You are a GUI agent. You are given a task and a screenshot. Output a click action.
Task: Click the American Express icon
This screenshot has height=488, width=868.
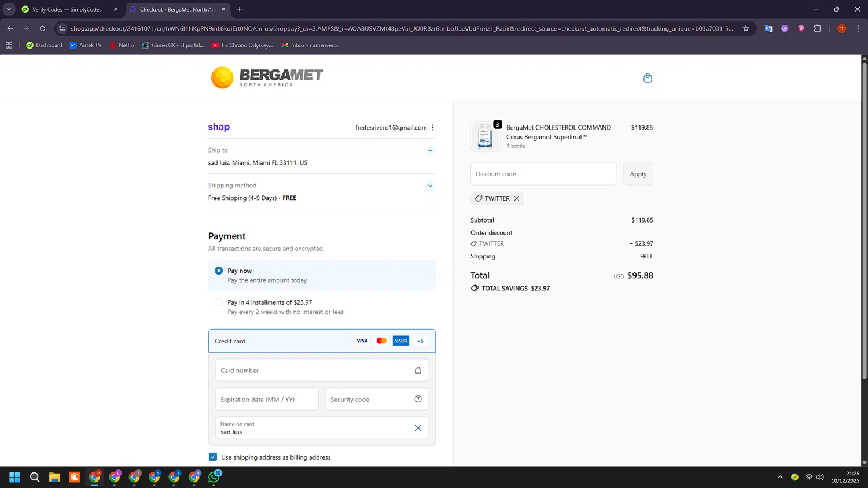point(401,341)
